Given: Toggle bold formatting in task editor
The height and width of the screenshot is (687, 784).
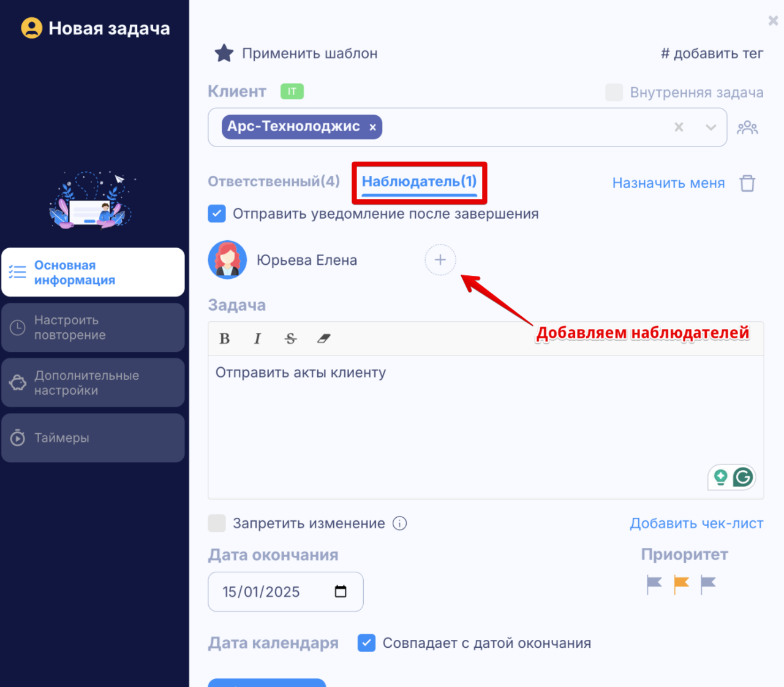Looking at the screenshot, I should pos(225,338).
